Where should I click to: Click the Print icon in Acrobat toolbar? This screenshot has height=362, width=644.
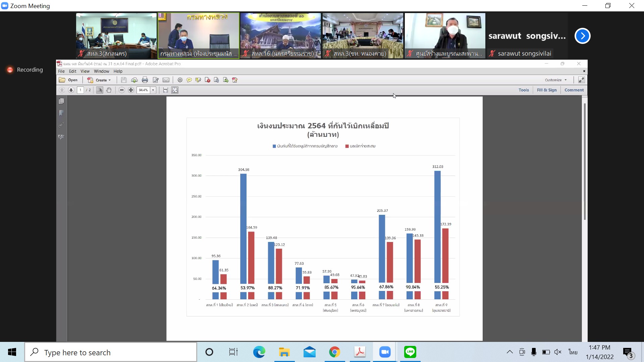[145, 80]
